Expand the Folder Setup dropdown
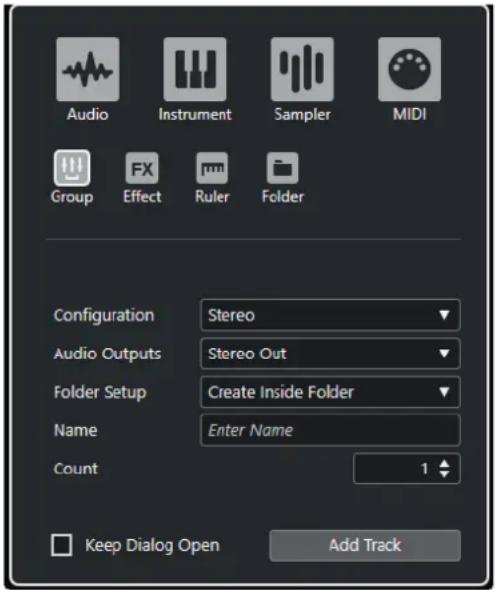Viewport: 495px width, 590px height. pos(330,392)
